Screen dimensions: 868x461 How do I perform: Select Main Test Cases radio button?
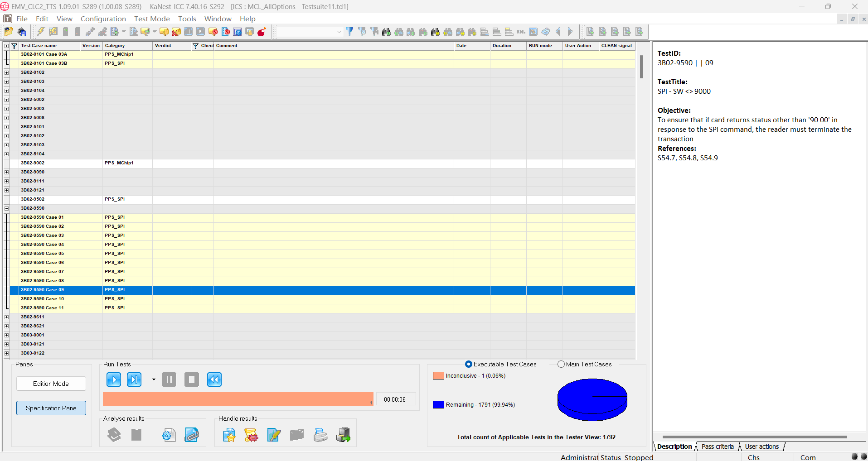pyautogui.click(x=561, y=364)
